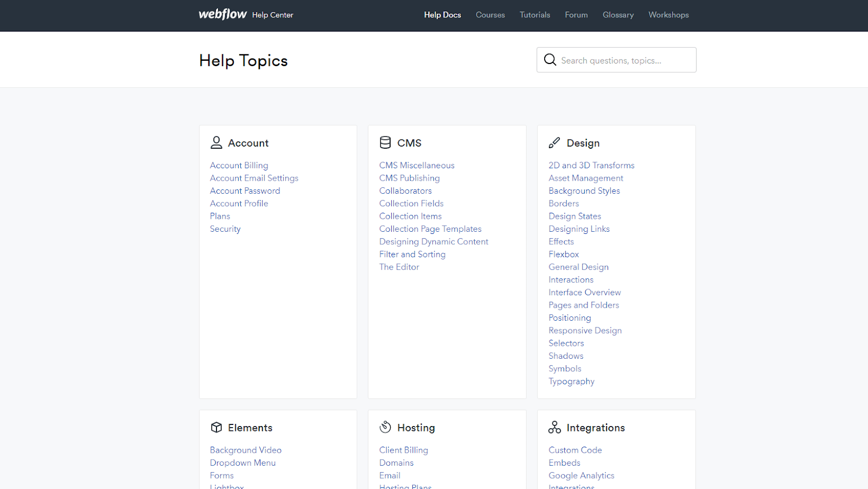Viewport: 868px width, 489px height.
Task: Open Client Billing under Hosting
Action: point(404,450)
